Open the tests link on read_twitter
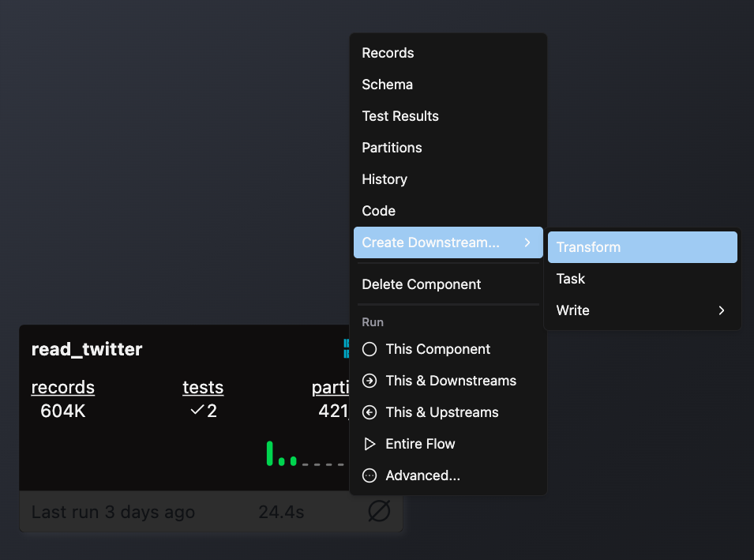Screen dimensions: 754x560 point(203,387)
